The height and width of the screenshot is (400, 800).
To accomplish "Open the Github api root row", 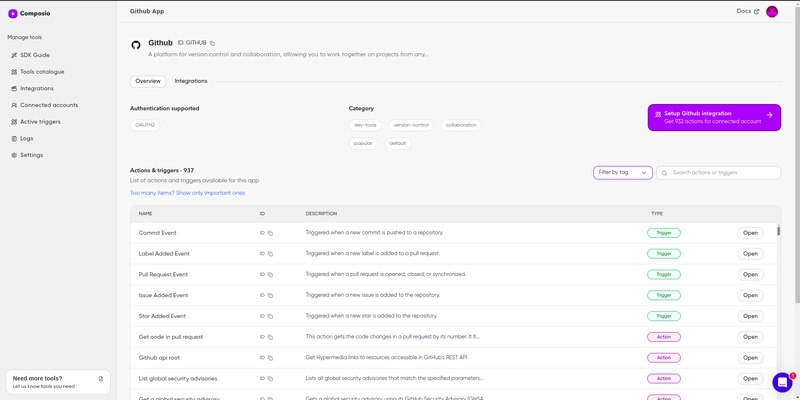I will click(750, 358).
